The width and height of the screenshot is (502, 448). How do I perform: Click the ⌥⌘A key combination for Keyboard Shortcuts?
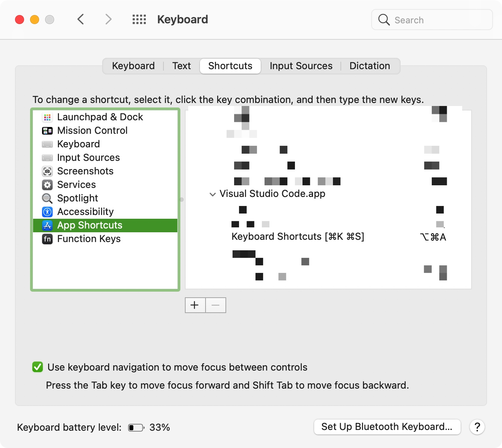[433, 237]
